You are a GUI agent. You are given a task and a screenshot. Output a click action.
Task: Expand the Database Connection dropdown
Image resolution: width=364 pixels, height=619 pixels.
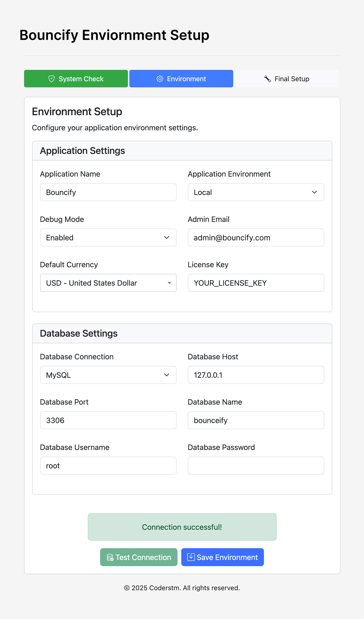(x=108, y=375)
